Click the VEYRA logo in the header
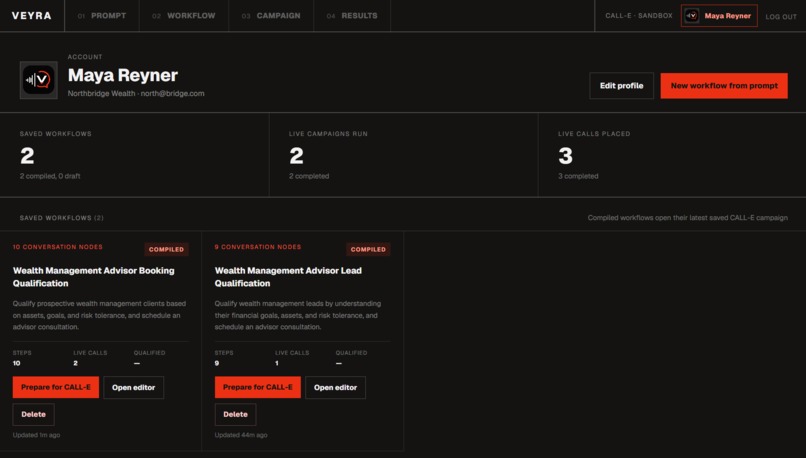Viewport: 806px width, 458px height. (32, 15)
